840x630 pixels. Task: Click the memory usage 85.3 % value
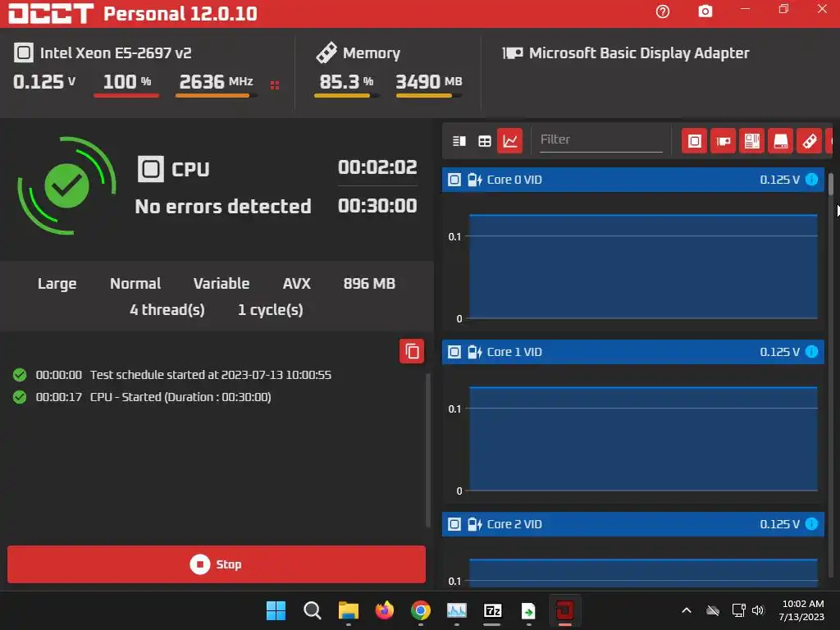tap(346, 82)
